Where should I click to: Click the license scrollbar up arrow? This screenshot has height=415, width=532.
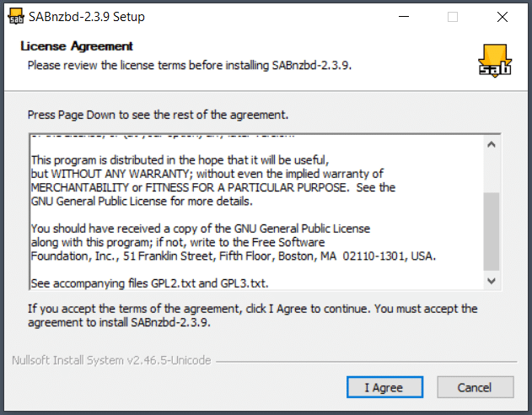[x=492, y=145]
